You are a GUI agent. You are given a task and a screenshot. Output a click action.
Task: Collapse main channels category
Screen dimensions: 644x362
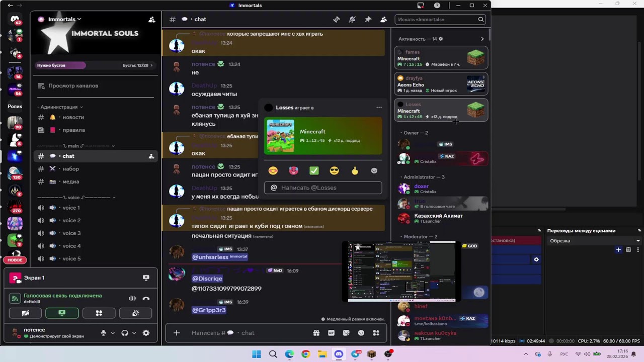76,146
